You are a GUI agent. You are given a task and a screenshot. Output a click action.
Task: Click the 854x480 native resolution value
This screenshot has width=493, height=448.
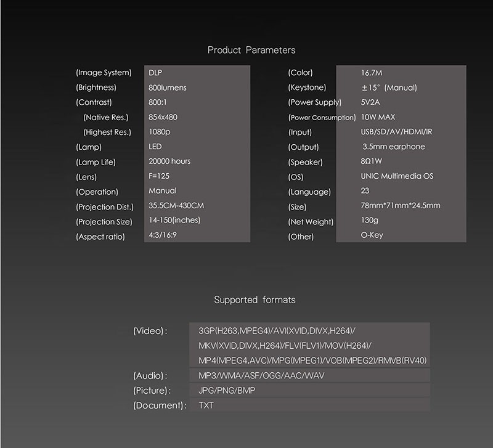pyautogui.click(x=163, y=117)
